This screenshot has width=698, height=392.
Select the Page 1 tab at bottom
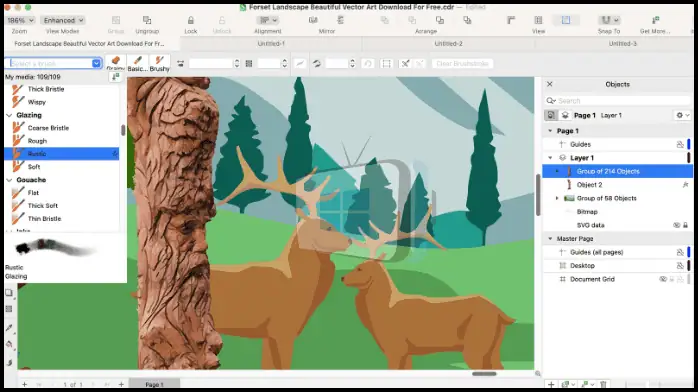point(154,384)
